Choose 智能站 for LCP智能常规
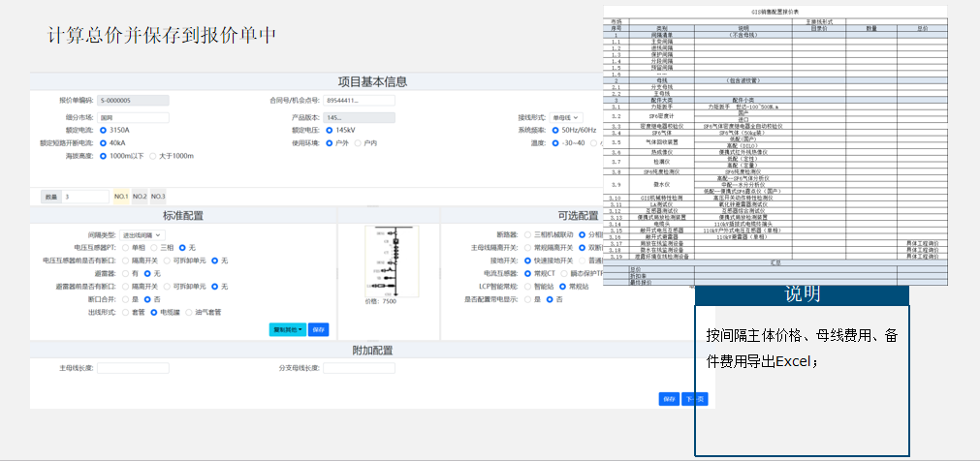 [528, 286]
